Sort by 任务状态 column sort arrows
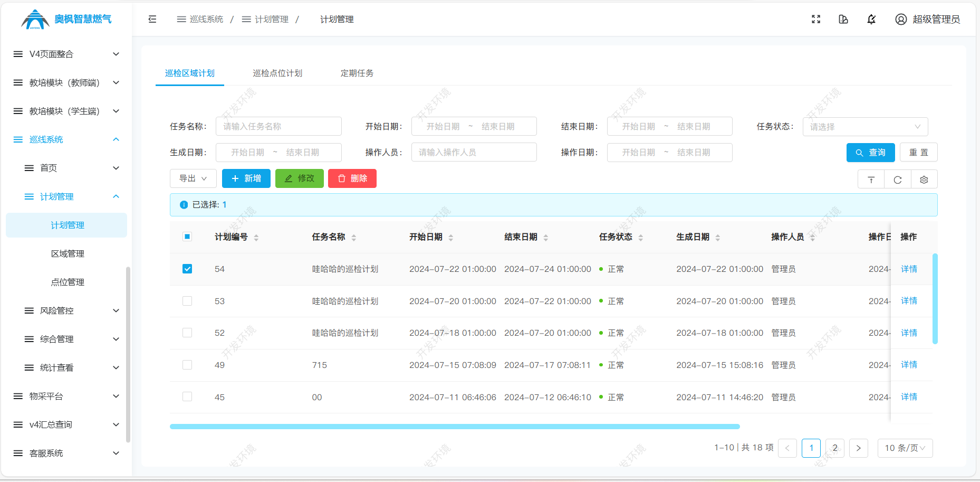The width and height of the screenshot is (980, 482). point(641,238)
